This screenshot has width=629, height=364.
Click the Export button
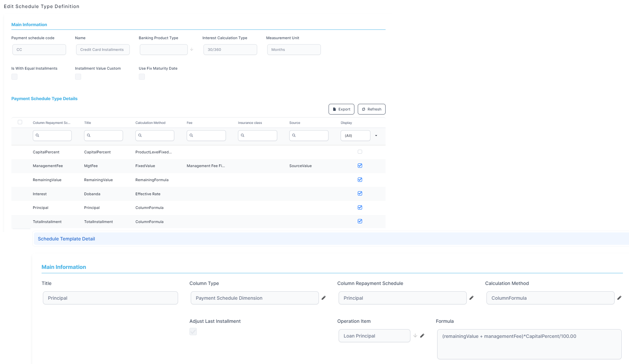[341, 109]
